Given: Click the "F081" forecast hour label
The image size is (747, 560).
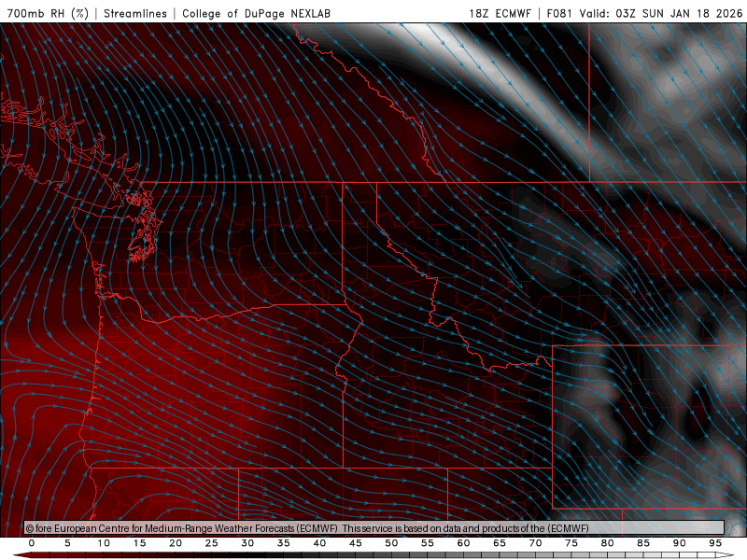Looking at the screenshot, I should [x=559, y=13].
